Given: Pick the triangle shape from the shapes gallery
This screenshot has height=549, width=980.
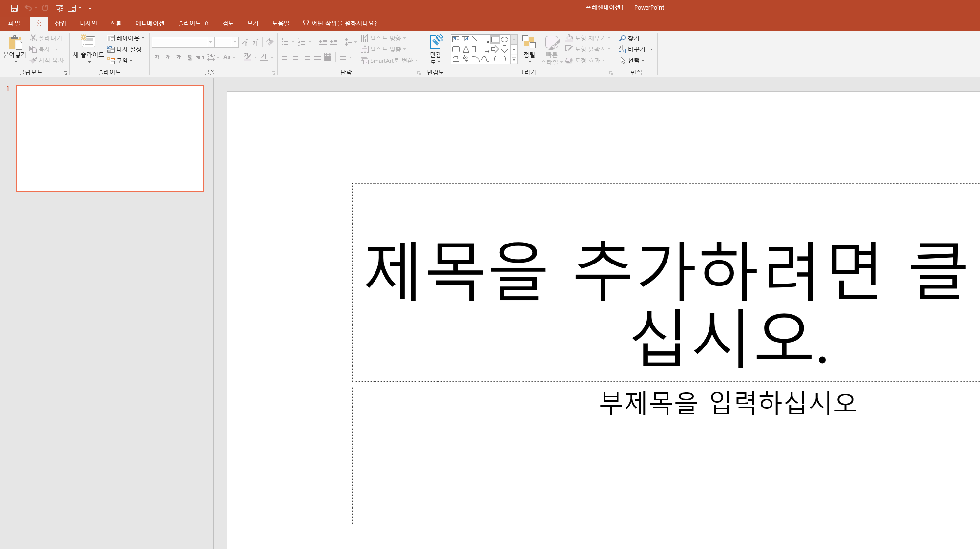Looking at the screenshot, I should click(x=466, y=49).
